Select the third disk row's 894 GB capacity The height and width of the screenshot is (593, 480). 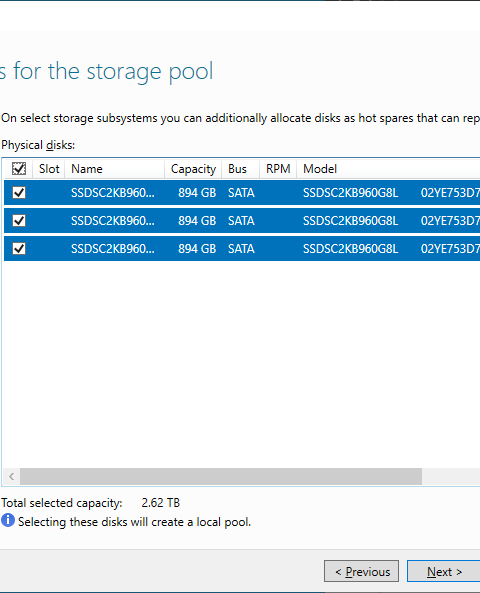(x=197, y=249)
